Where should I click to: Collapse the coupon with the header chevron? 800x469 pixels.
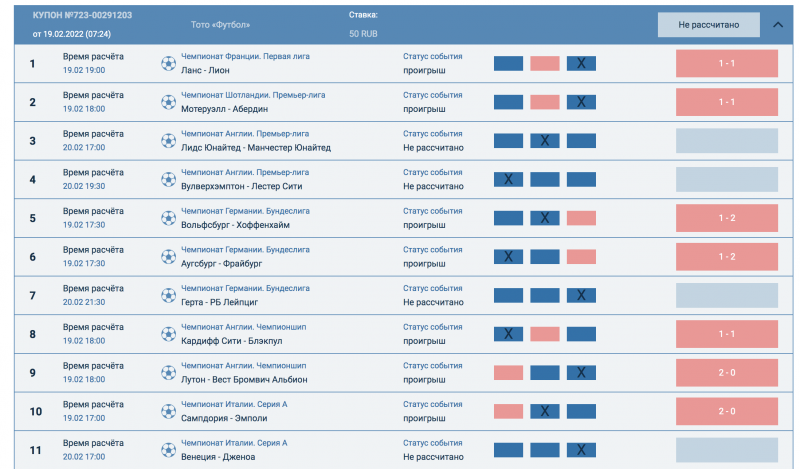pyautogui.click(x=778, y=26)
